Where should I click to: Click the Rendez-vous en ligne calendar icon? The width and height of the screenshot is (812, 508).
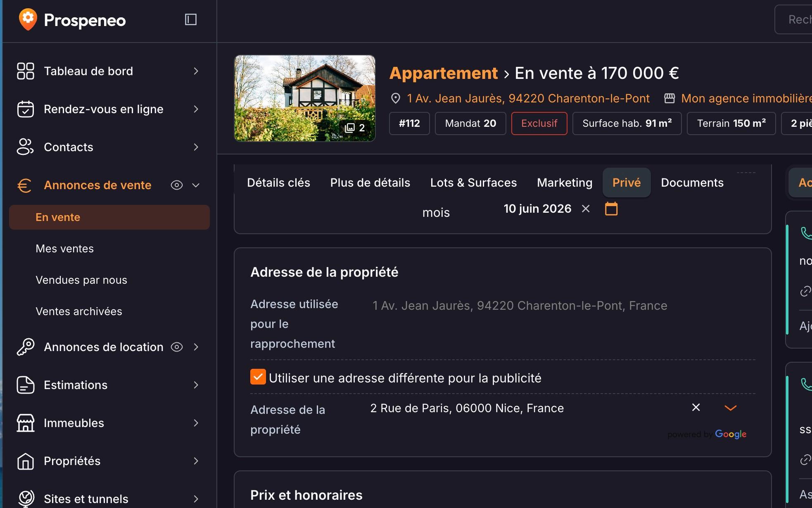25,109
